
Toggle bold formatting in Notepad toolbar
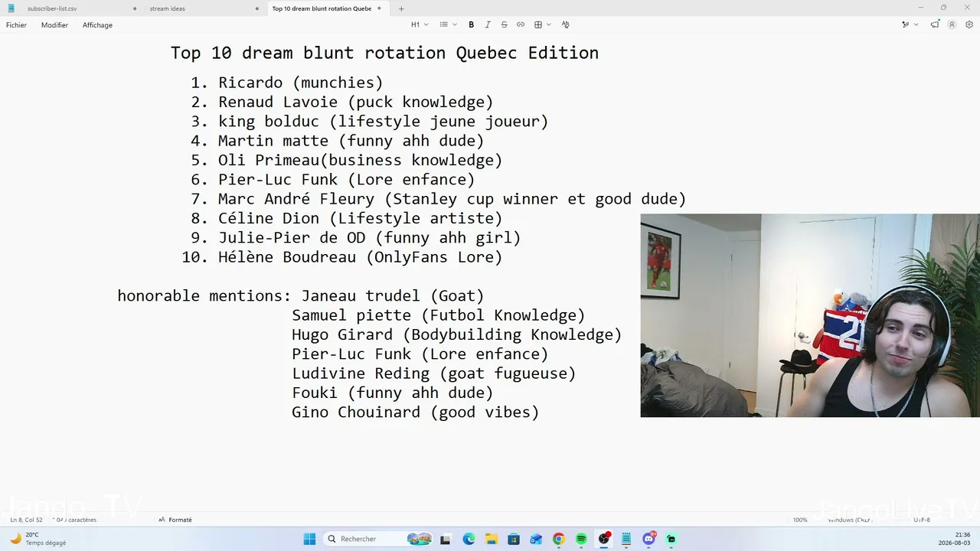[471, 24]
